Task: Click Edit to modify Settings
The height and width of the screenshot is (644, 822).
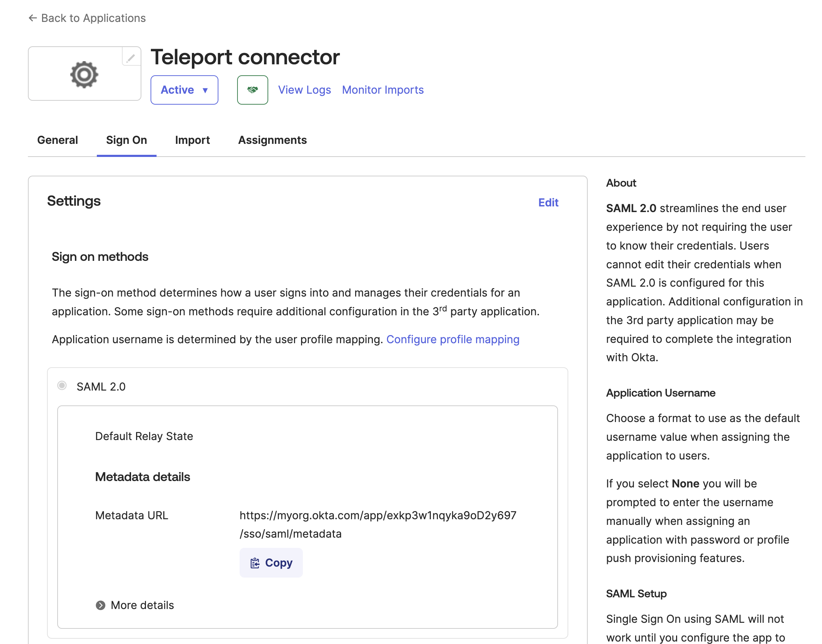Action: [x=548, y=203]
